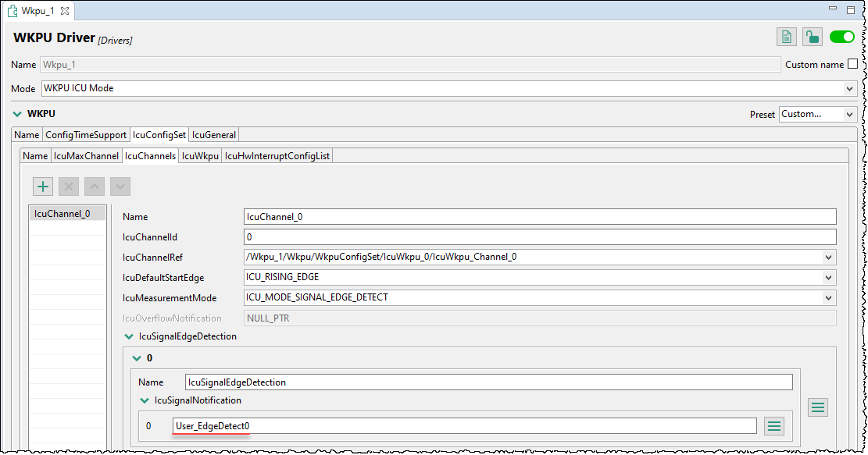Open the Mode dropdown showing WKPU ICU Mode

coord(850,88)
